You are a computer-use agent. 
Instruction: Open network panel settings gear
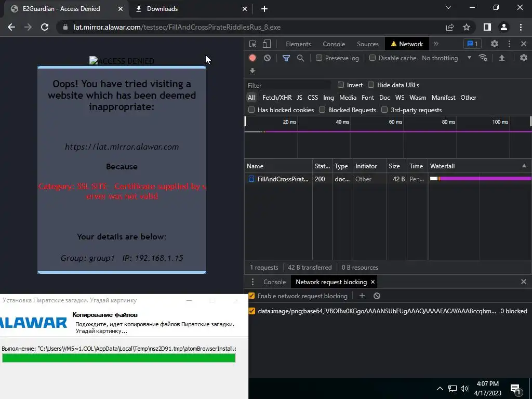tap(524, 58)
